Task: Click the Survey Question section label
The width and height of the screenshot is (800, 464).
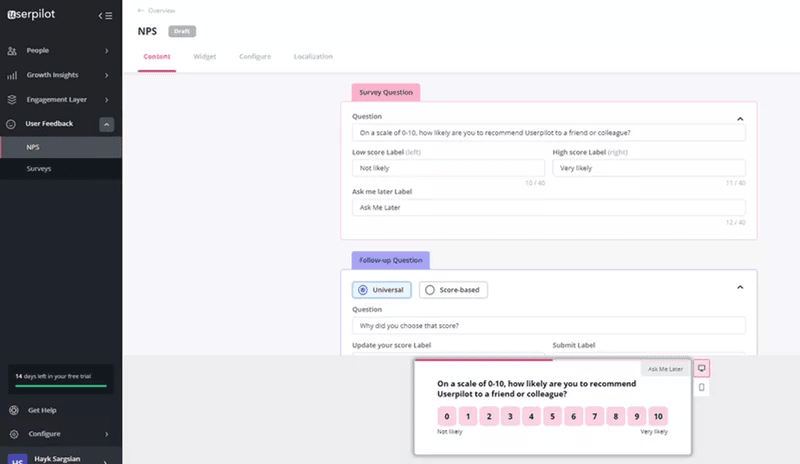Action: coord(386,92)
